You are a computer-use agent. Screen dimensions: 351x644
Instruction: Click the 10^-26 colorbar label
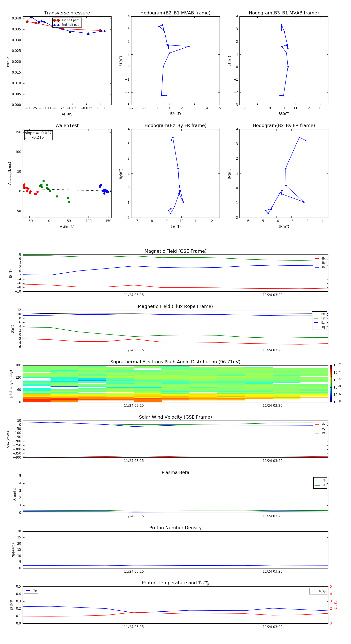[x=337, y=365]
